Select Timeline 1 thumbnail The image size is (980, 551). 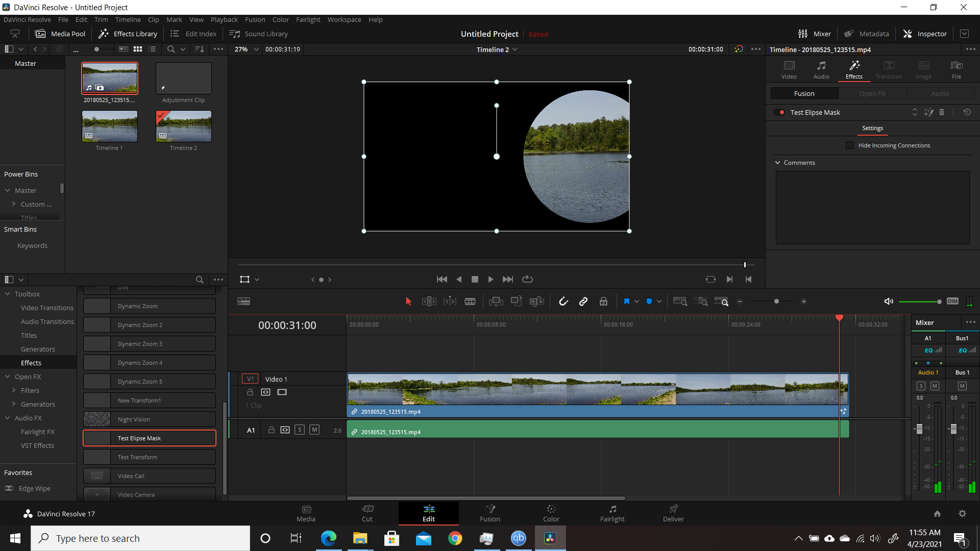(x=110, y=127)
